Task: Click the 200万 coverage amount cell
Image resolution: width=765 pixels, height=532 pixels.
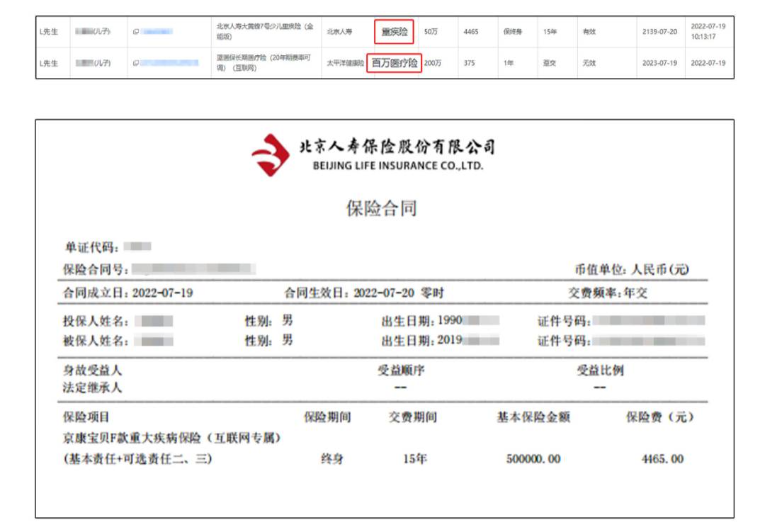Action: tap(432, 63)
